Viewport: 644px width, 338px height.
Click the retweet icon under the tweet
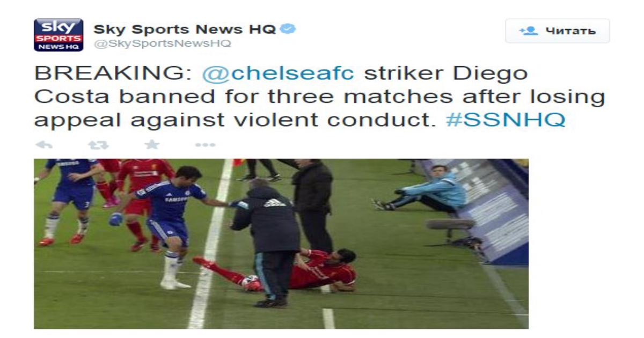(x=98, y=145)
